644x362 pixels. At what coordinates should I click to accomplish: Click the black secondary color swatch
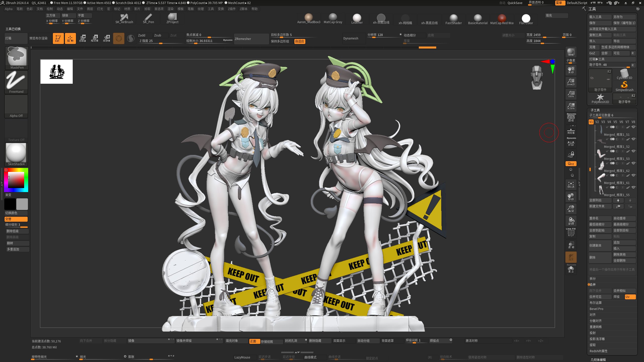[x=10, y=204]
